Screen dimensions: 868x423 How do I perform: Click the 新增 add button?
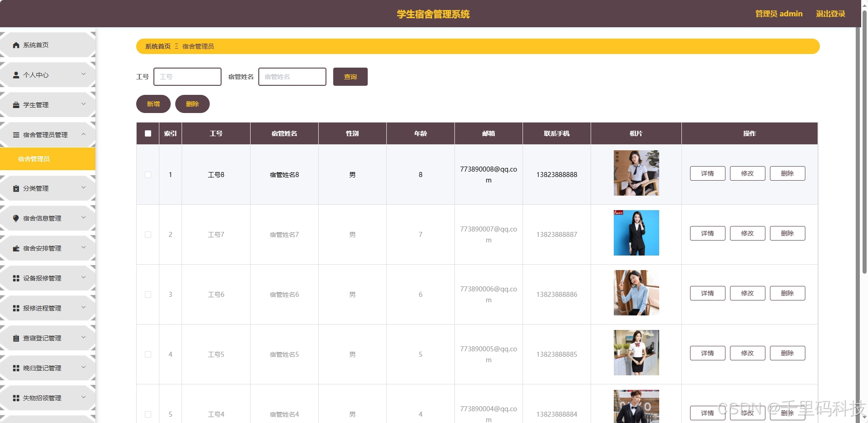pyautogui.click(x=153, y=104)
